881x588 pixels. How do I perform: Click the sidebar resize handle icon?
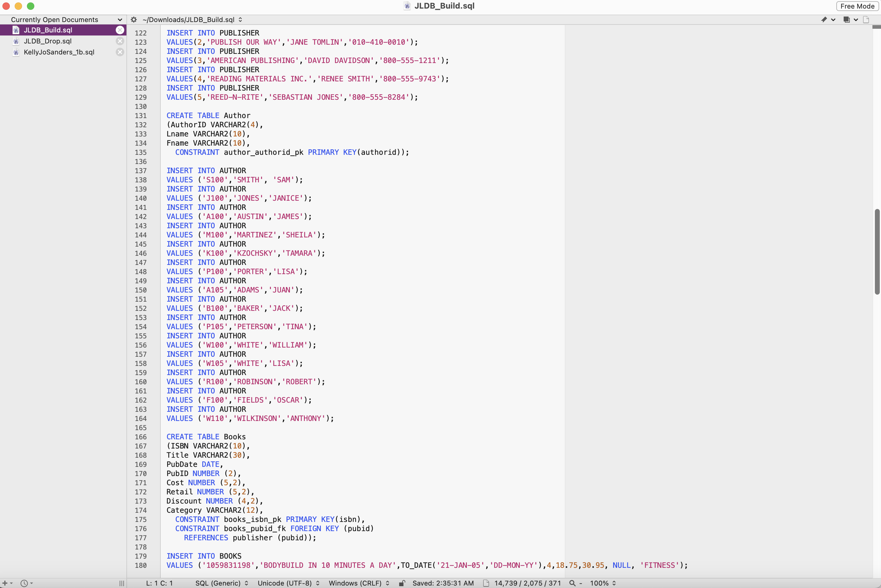[122, 583]
